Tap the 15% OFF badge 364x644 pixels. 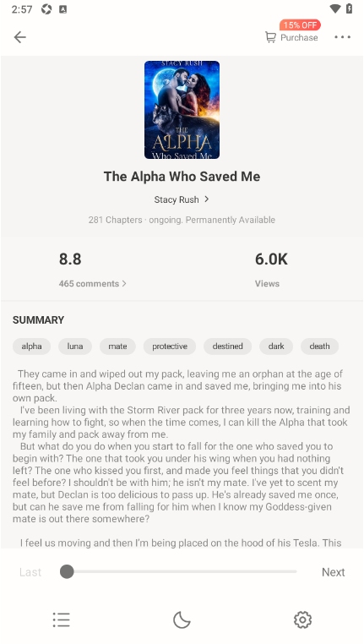300,25
